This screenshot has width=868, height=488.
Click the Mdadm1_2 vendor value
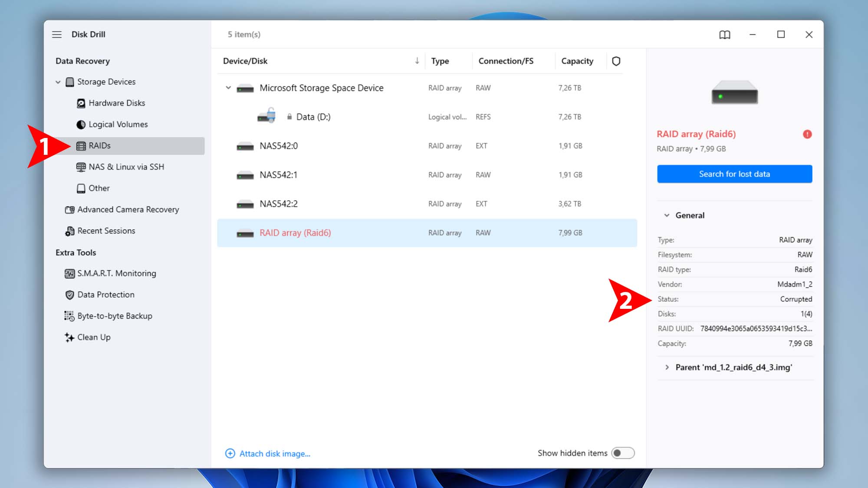(795, 284)
